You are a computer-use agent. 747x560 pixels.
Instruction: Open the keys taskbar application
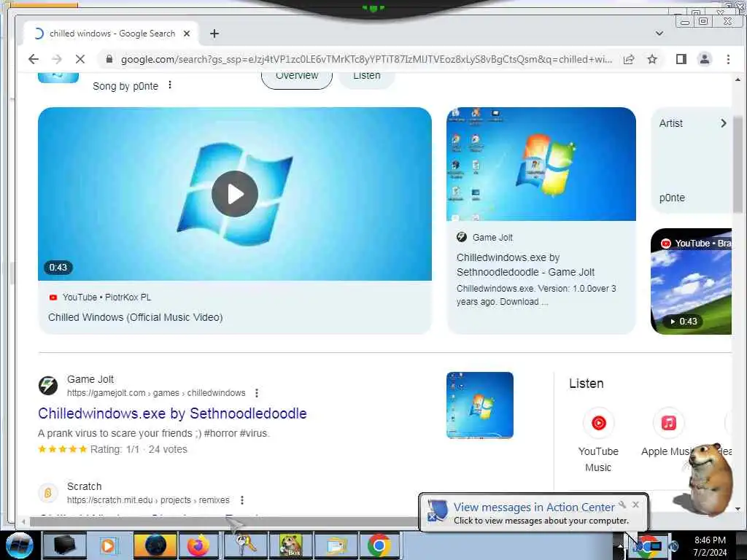point(245,545)
